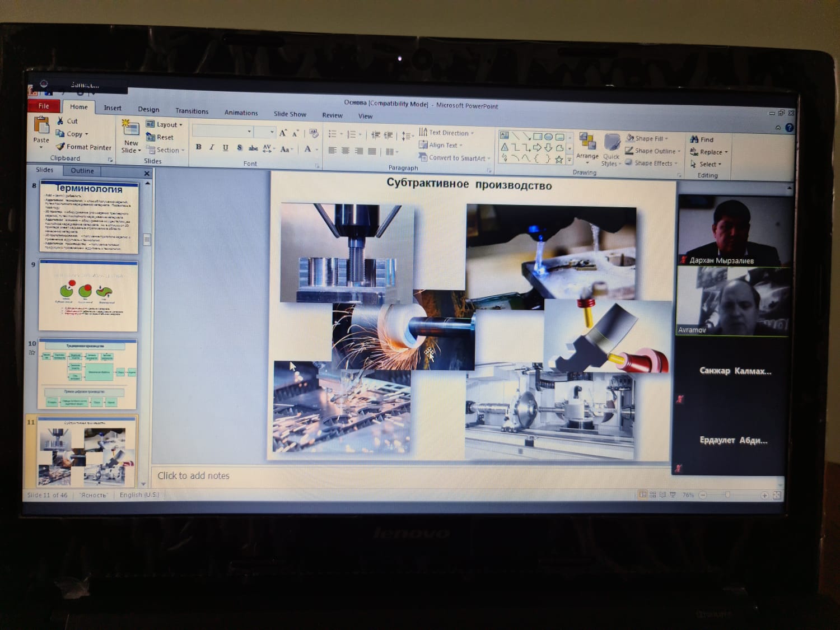The width and height of the screenshot is (840, 630).
Task: Toggle Underline formatting
Action: pyautogui.click(x=226, y=148)
